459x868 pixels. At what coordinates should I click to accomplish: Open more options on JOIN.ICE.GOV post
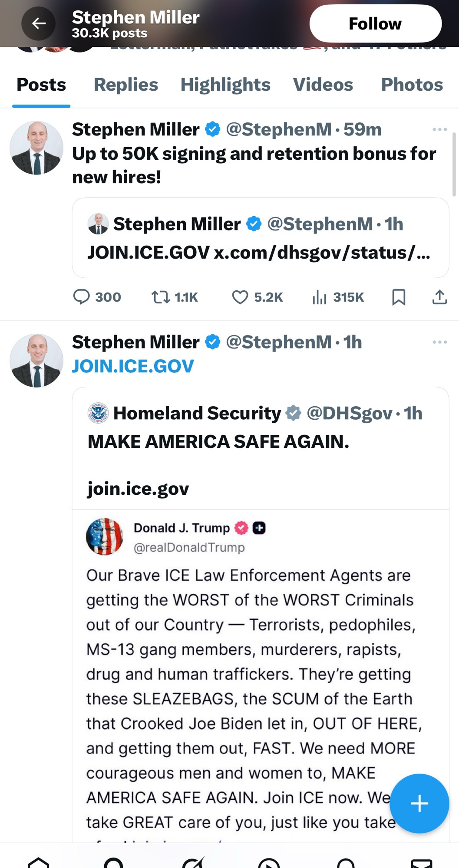(x=439, y=342)
